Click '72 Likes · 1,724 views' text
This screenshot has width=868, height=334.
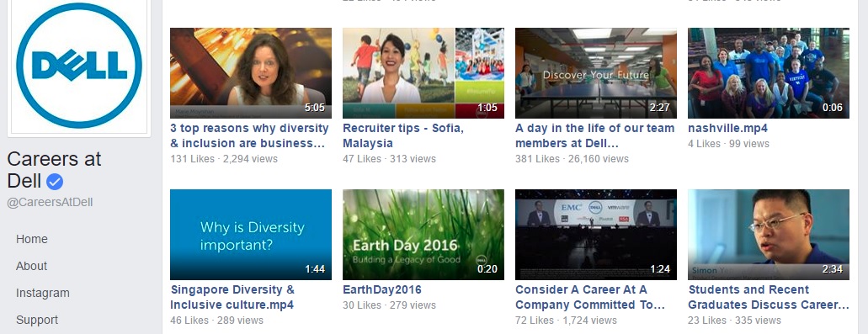[x=566, y=321]
